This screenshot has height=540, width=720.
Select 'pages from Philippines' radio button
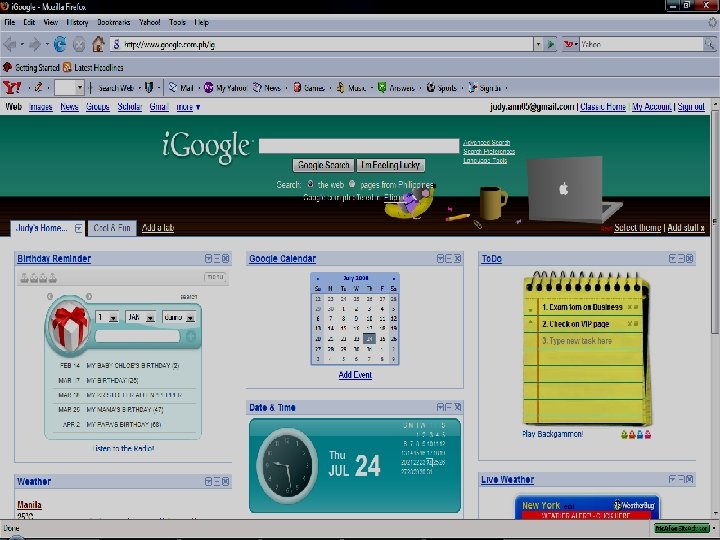352,184
